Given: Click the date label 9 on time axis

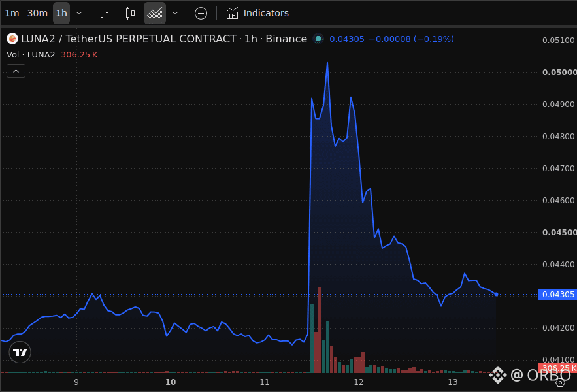Looking at the screenshot, I should (x=76, y=382).
